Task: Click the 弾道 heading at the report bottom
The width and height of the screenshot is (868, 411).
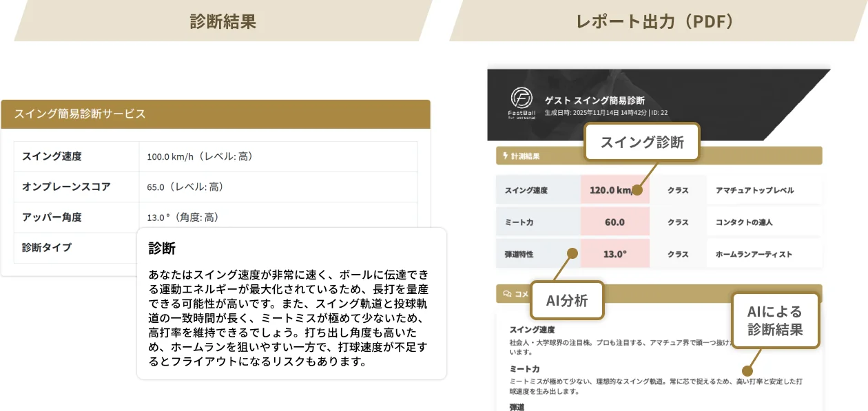Action: point(517,407)
